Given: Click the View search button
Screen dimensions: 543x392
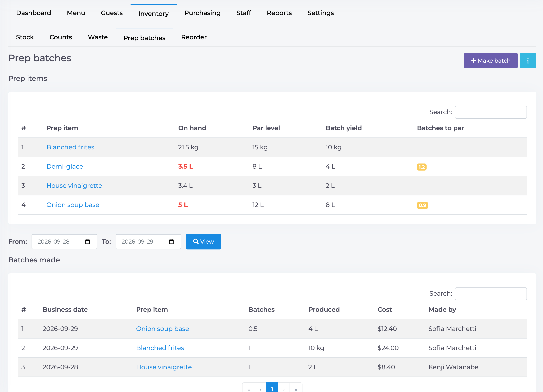Looking at the screenshot, I should [x=203, y=242].
